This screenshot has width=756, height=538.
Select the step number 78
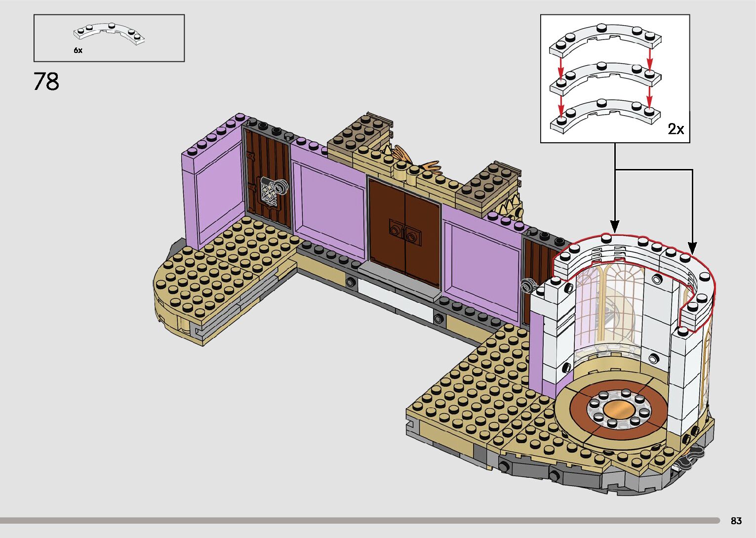click(x=46, y=82)
